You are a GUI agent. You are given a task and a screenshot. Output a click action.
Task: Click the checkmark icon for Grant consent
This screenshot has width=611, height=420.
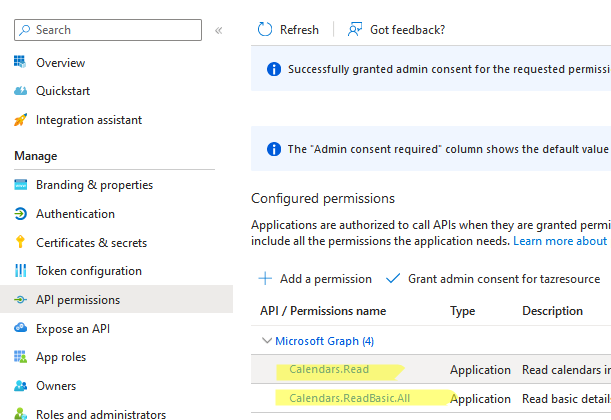point(393,278)
